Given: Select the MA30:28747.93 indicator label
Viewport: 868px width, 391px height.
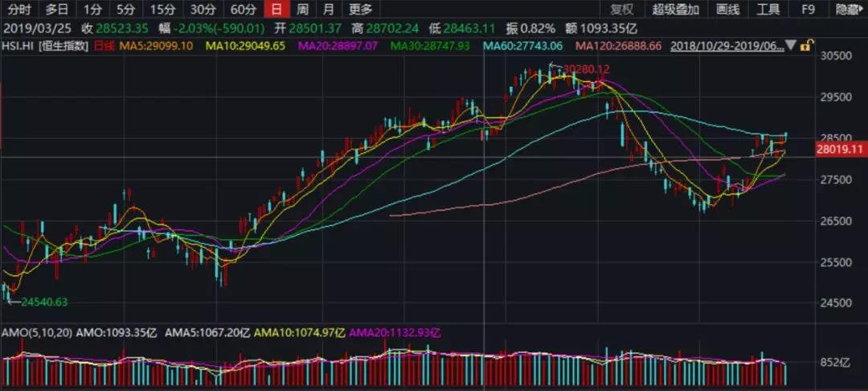Looking at the screenshot, I should coord(430,46).
